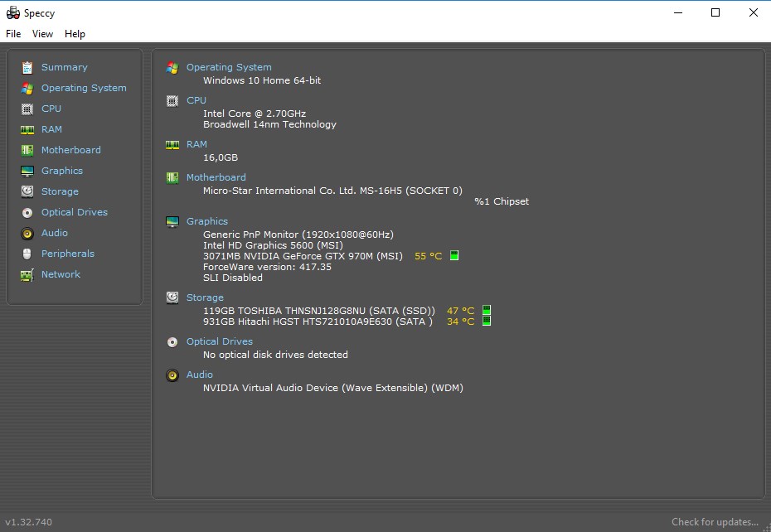771x532 pixels.
Task: Click the Optical Drives disc icon in sidebar
Action: point(27,212)
